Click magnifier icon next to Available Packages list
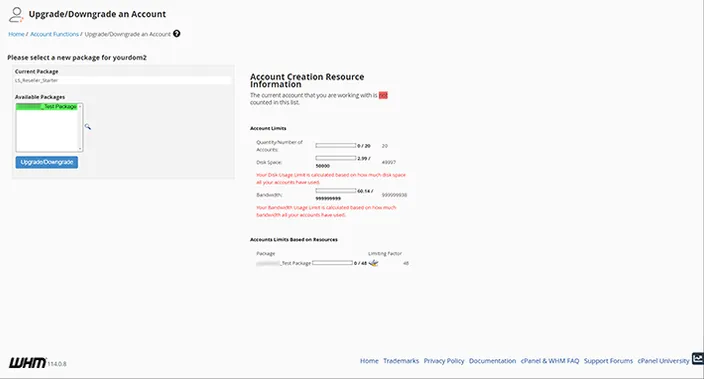This screenshot has height=379, width=704. pos(88,127)
